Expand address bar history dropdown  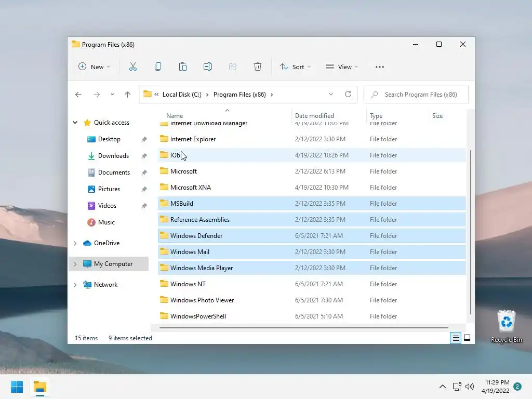[331, 95]
